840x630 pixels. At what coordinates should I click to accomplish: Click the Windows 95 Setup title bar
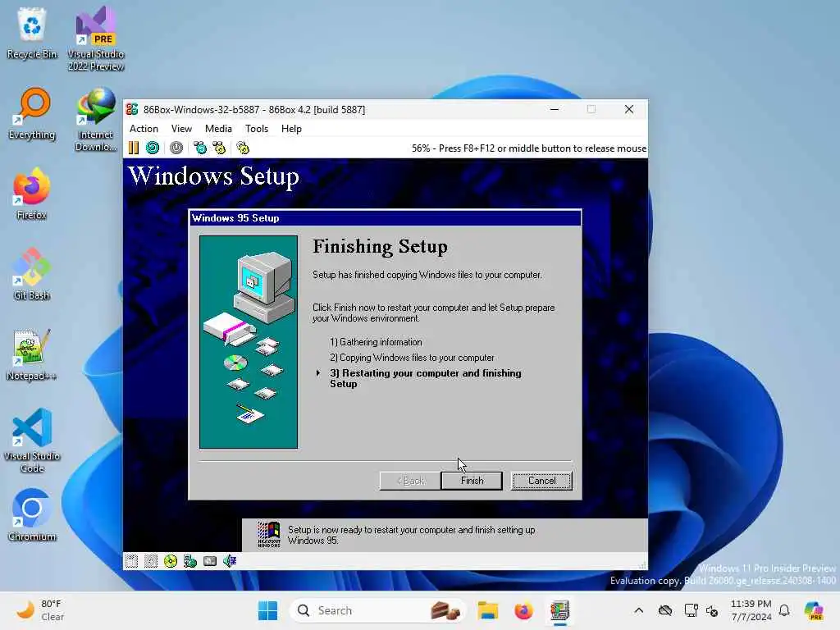pyautogui.click(x=386, y=218)
